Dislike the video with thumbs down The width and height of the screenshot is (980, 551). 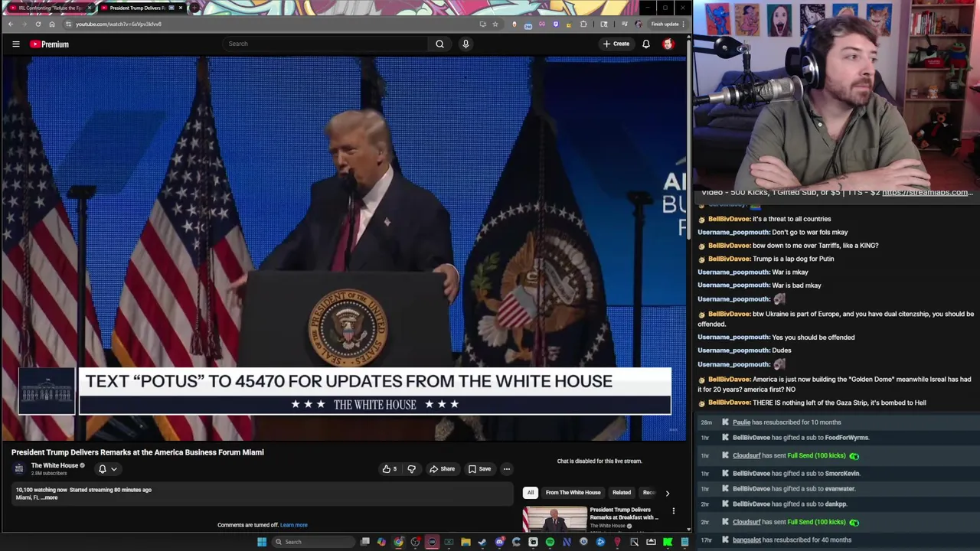[411, 469]
